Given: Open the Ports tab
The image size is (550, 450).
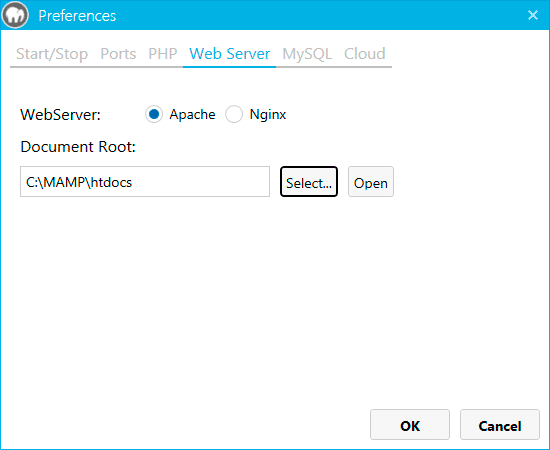Looking at the screenshot, I should coord(118,54).
